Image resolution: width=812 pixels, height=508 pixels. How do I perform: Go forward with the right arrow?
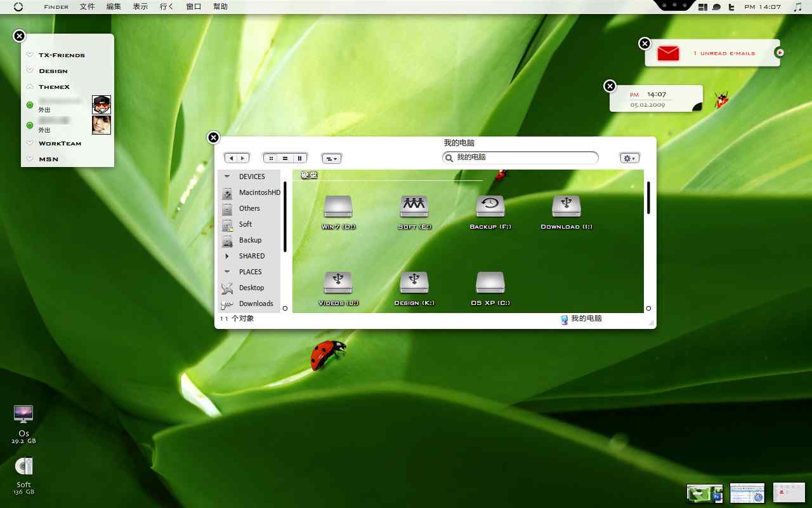(243, 158)
